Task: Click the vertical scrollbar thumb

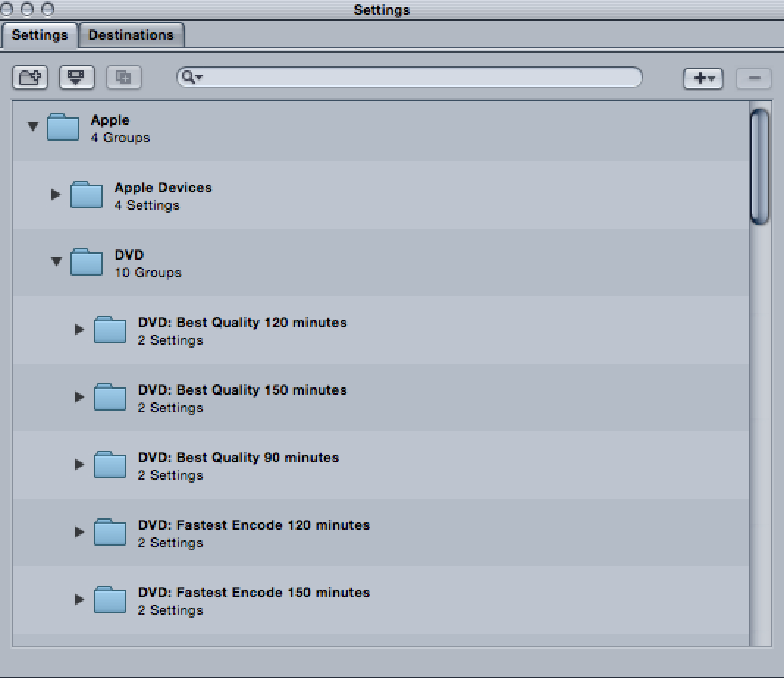Action: tap(760, 167)
